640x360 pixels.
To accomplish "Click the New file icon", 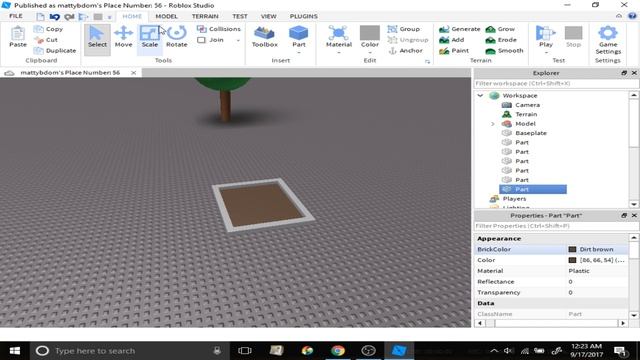I will tap(40, 17).
